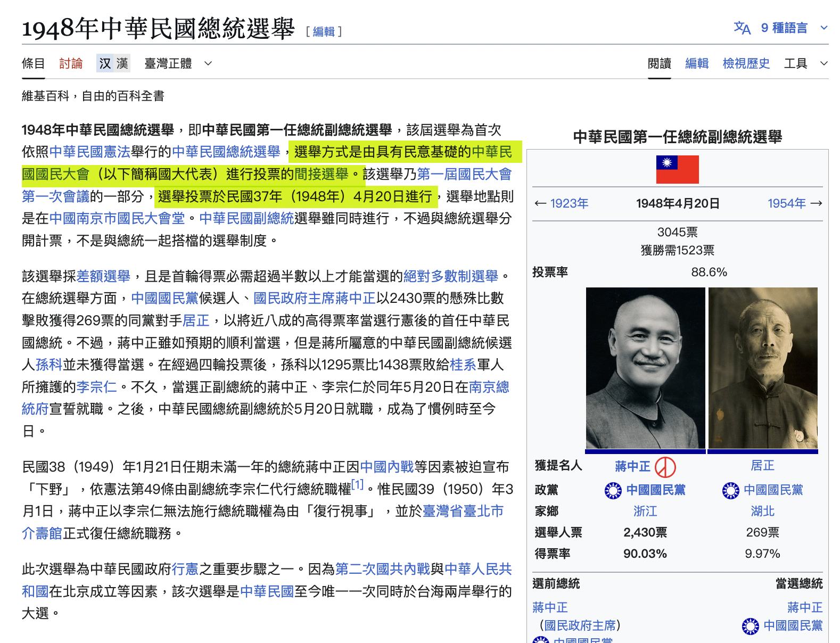Switch to the 條目 tab

34,63
